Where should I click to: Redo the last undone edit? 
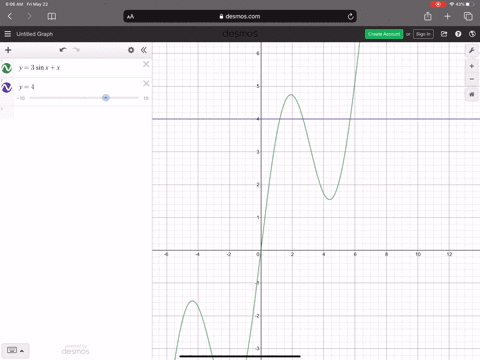pyautogui.click(x=76, y=50)
